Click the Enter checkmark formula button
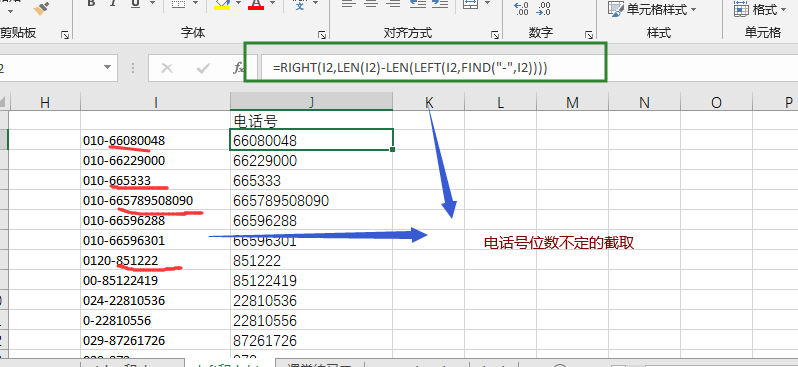The height and width of the screenshot is (367, 798). point(204,68)
